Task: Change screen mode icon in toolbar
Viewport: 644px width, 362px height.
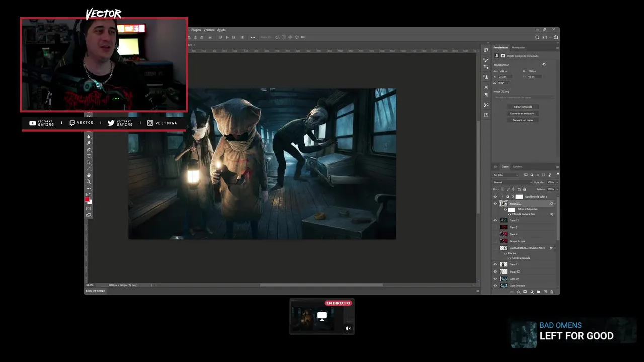Action: [x=89, y=215]
